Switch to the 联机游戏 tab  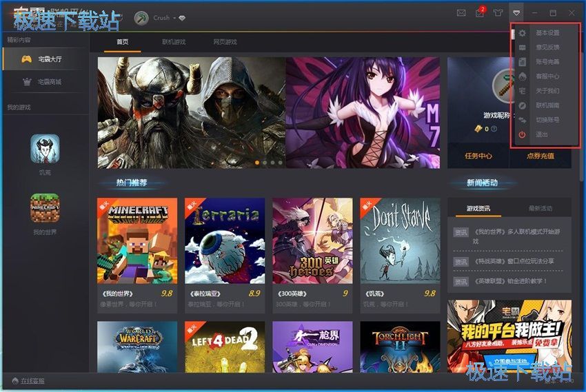click(x=174, y=42)
